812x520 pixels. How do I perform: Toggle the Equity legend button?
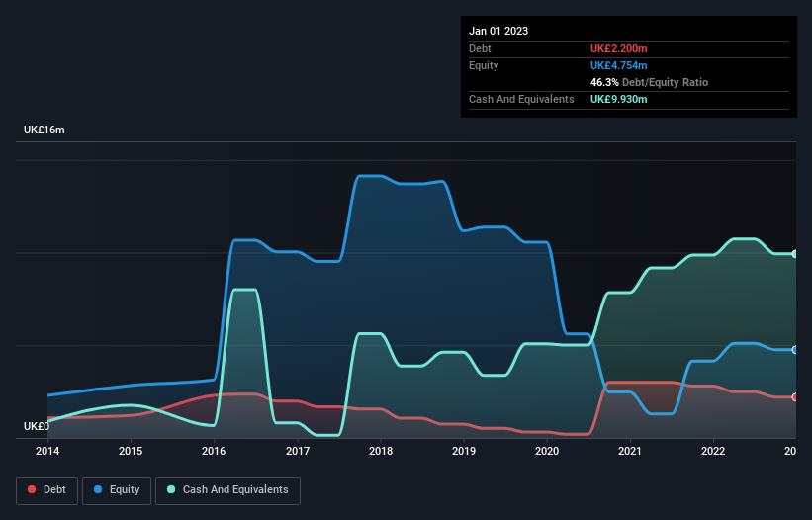[117, 490]
